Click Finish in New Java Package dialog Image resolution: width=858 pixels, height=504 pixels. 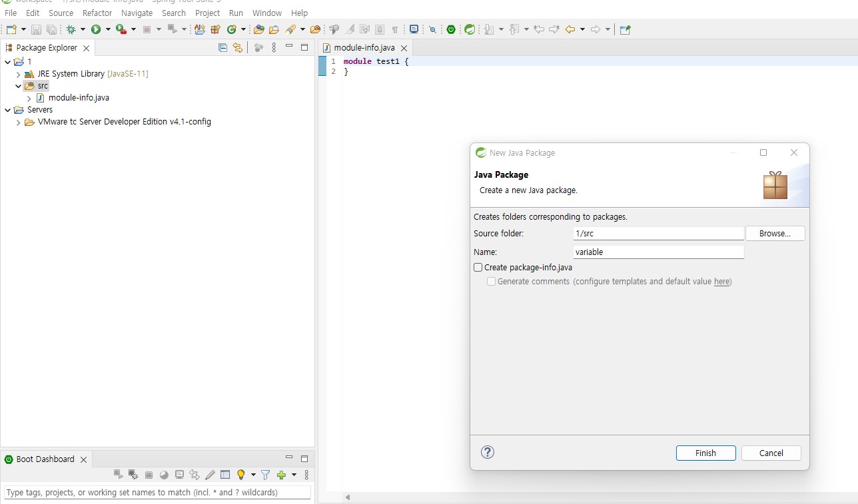point(705,453)
